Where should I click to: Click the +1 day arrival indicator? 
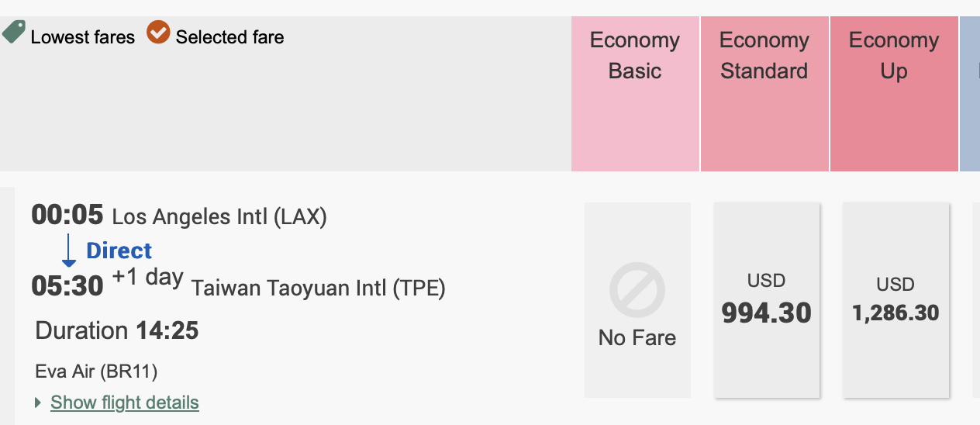point(147,278)
